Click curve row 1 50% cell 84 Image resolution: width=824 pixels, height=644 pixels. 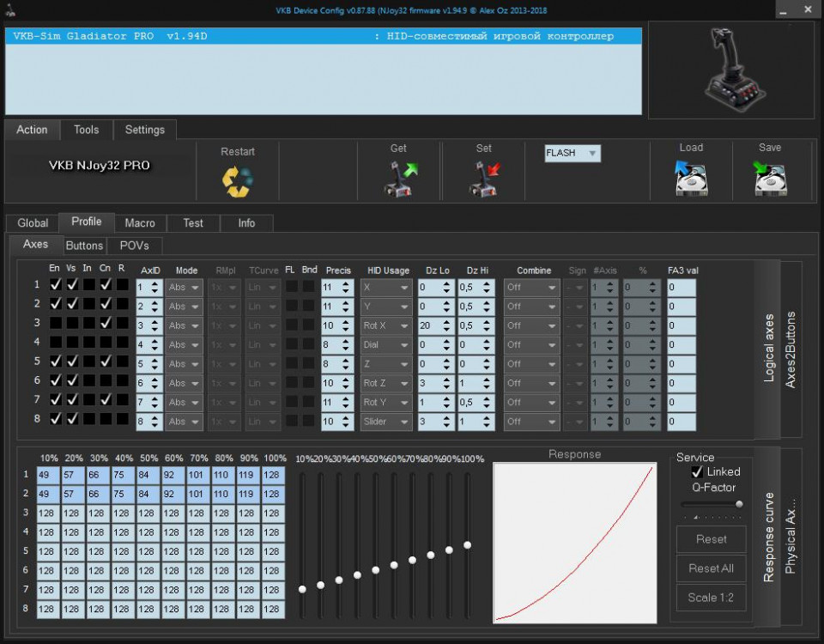pyautogui.click(x=148, y=475)
